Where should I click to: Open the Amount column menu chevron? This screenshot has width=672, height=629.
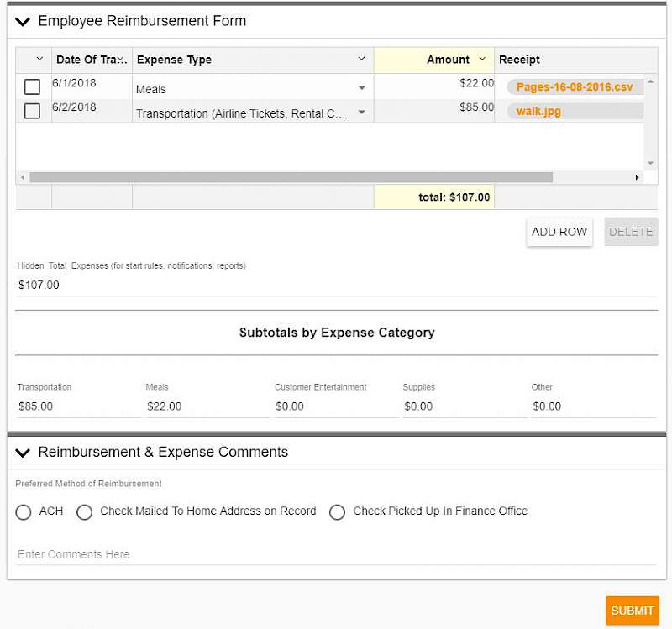coord(482,59)
